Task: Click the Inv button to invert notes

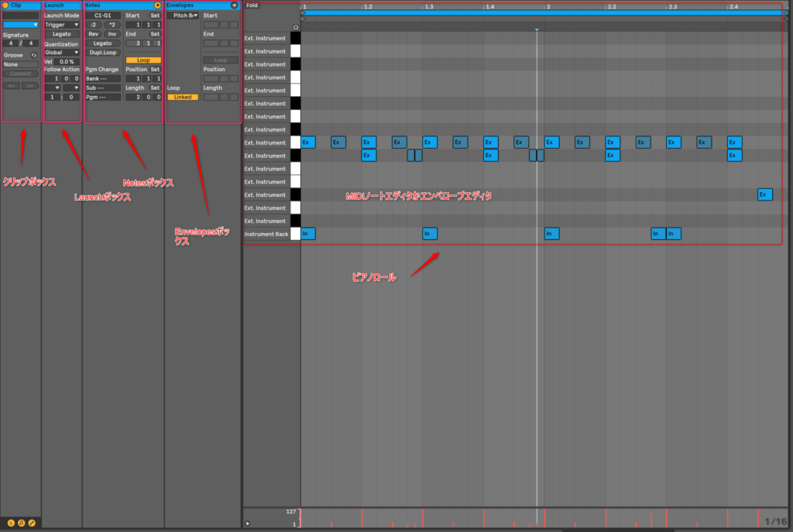Action: (112, 34)
